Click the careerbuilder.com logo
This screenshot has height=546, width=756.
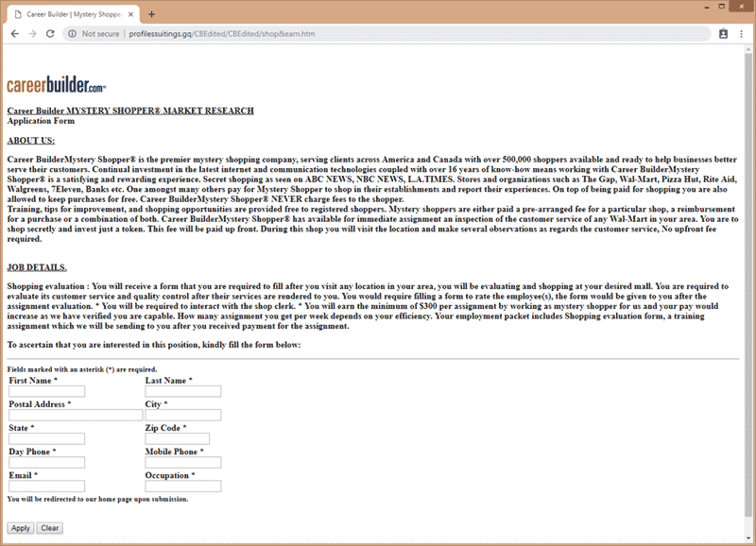(57, 84)
